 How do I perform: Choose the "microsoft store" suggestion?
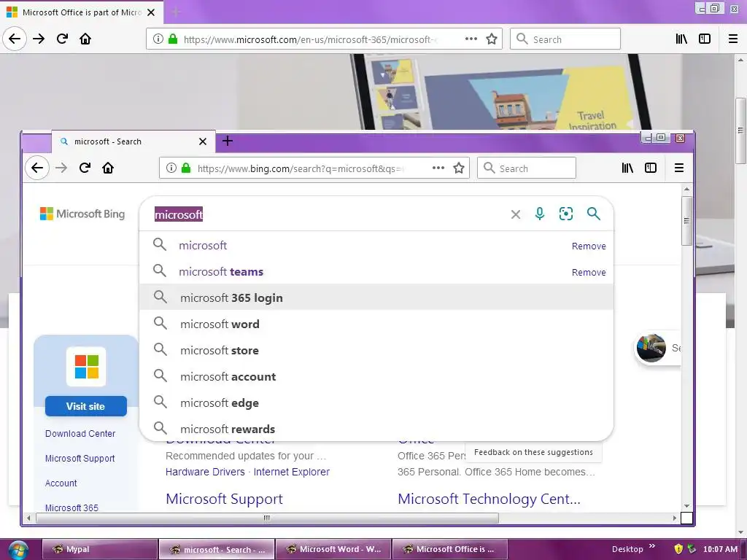376,350
